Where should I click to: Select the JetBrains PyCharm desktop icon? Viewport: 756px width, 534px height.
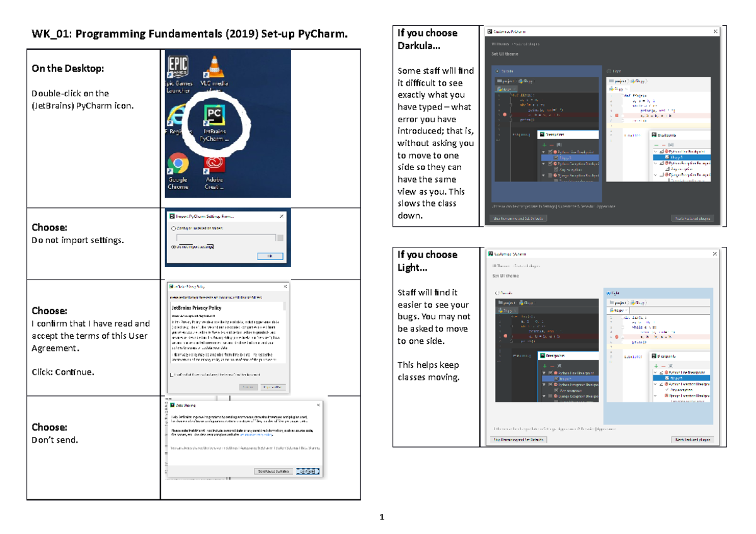tap(214, 115)
